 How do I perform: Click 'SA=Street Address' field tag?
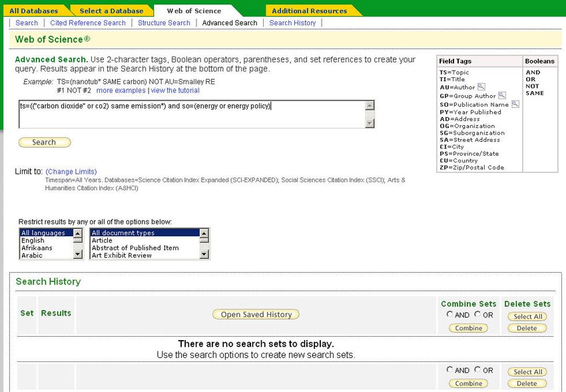point(469,140)
